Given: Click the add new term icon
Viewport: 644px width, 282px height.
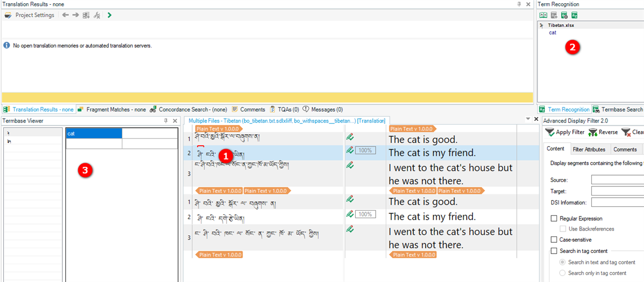Looking at the screenshot, I should [x=554, y=15].
